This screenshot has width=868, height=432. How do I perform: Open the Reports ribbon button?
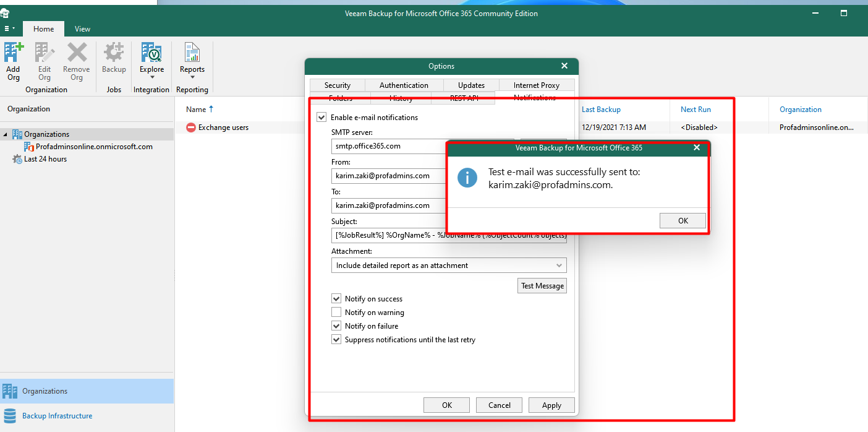(x=192, y=61)
